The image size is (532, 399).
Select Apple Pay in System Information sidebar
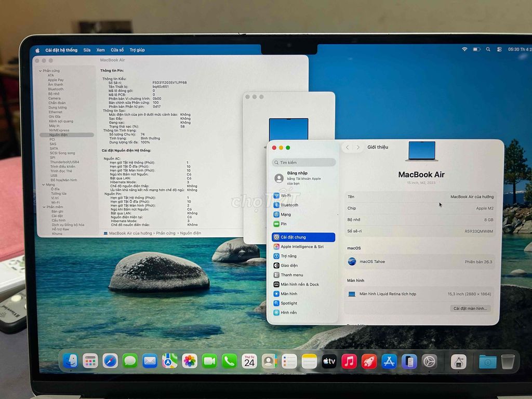pos(56,80)
